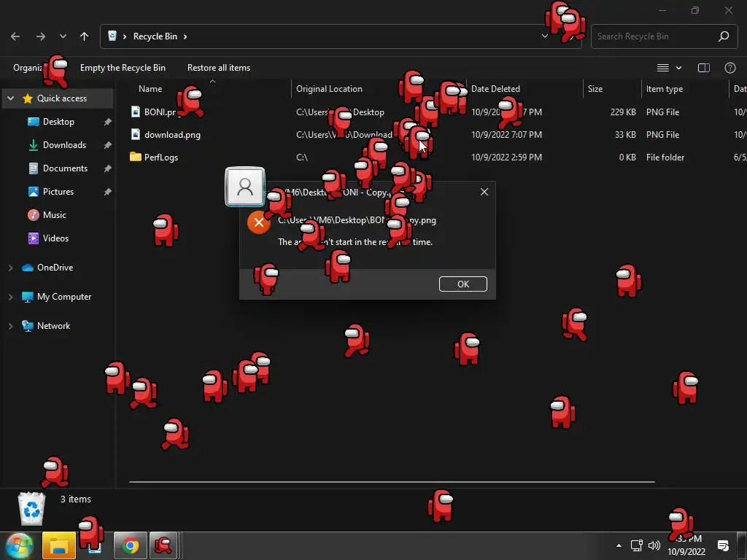Open Desktop in the sidebar
The image size is (747, 560).
coord(58,122)
